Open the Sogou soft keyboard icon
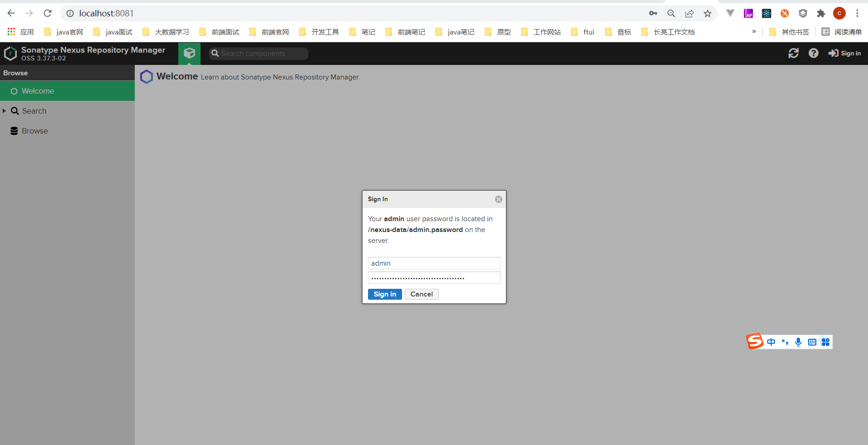 point(812,342)
